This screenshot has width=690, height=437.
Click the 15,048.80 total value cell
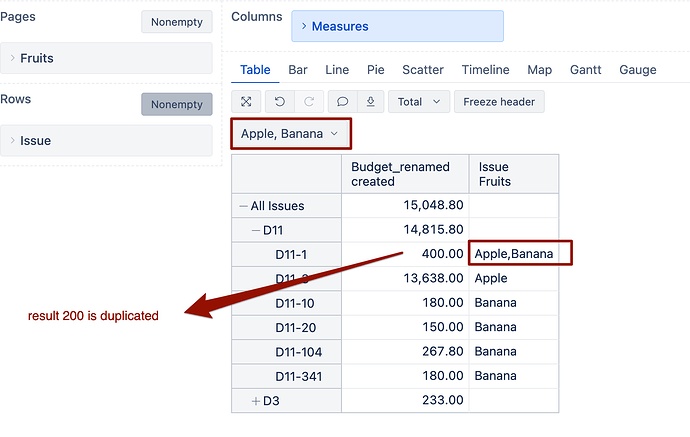405,205
